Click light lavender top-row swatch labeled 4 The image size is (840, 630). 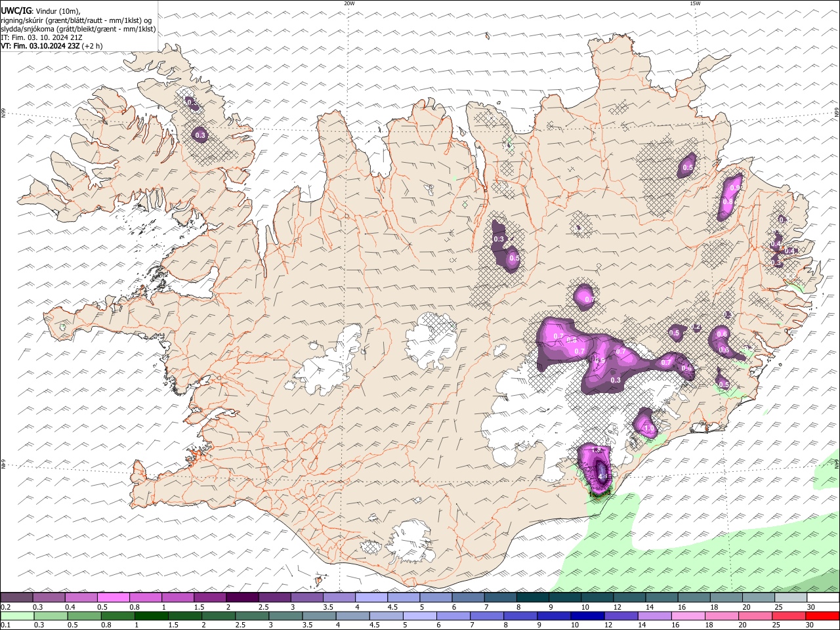click(x=371, y=597)
